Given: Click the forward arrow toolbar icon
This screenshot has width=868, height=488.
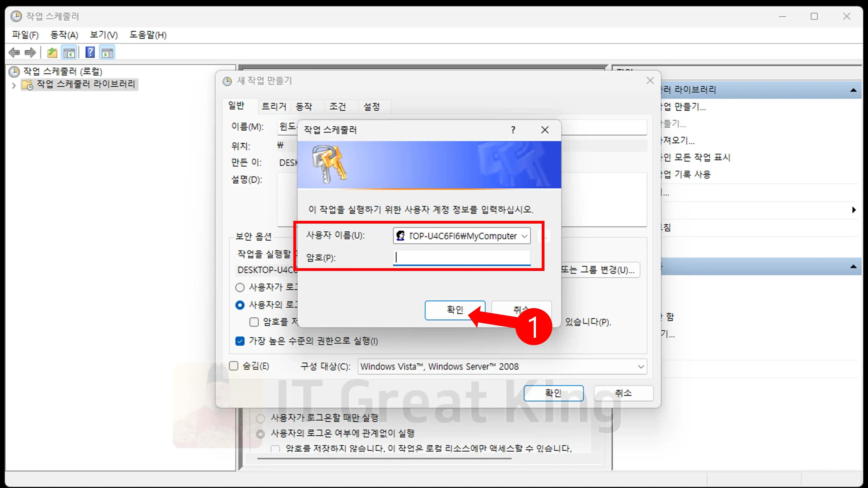Looking at the screenshot, I should [x=30, y=52].
